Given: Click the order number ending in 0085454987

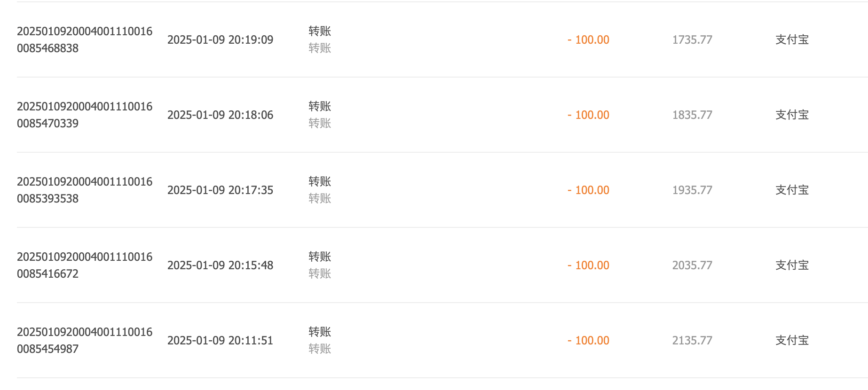Looking at the screenshot, I should tap(85, 340).
